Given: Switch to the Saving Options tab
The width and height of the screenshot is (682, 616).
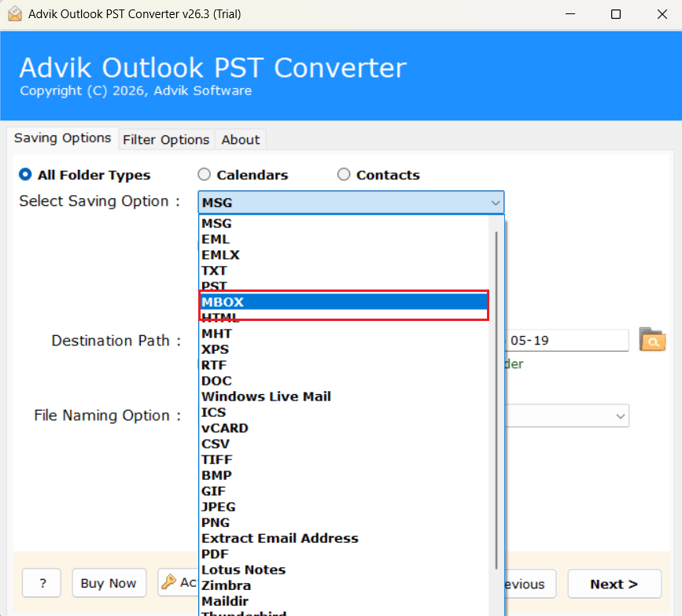Looking at the screenshot, I should pos(63,138).
